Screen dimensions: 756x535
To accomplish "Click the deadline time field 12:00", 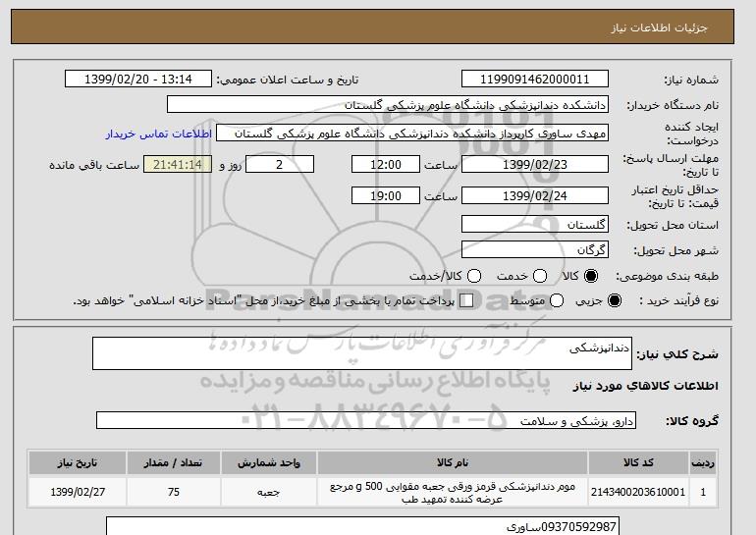I will pos(386,164).
